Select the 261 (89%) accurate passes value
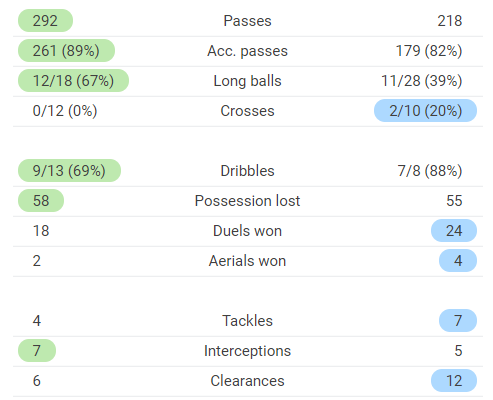The width and height of the screenshot is (493, 400). pos(66,51)
